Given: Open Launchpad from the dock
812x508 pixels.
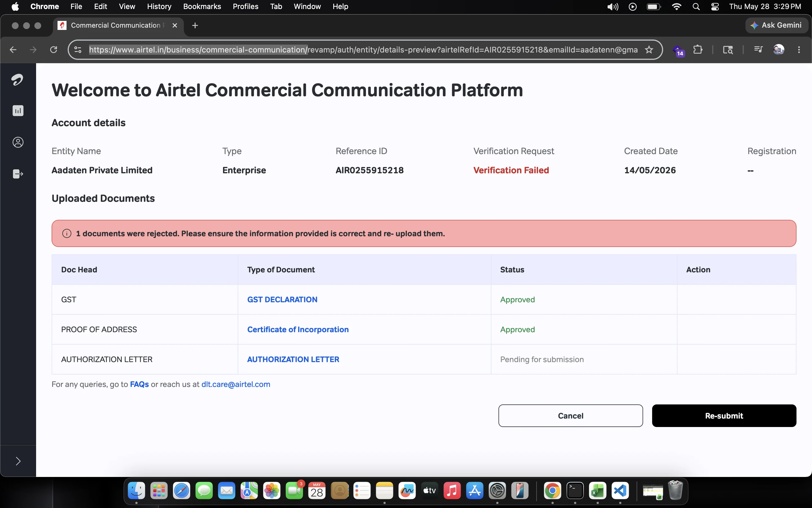Looking at the screenshot, I should click(159, 491).
